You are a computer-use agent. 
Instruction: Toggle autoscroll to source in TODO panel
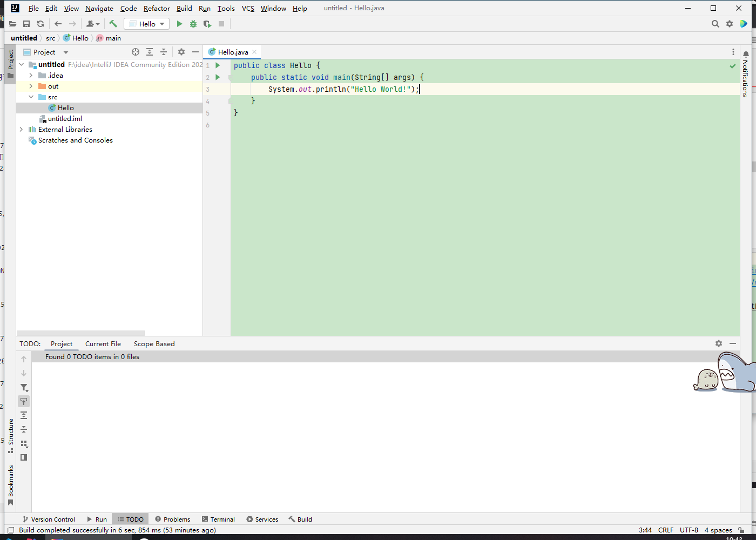[x=24, y=401]
